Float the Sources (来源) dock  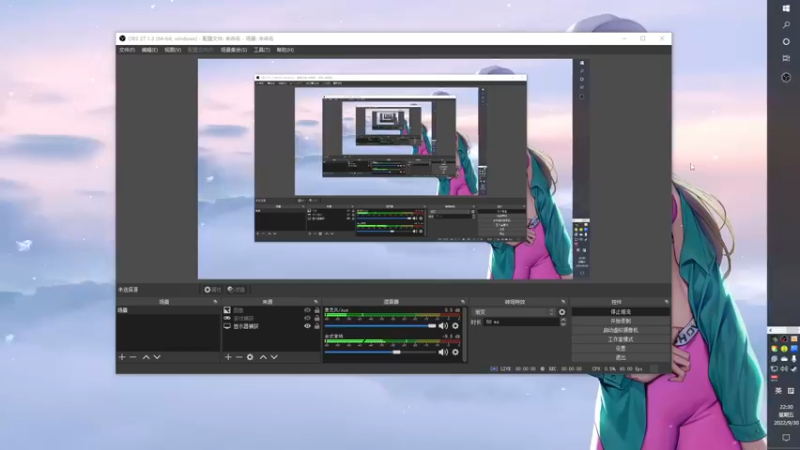[316, 302]
